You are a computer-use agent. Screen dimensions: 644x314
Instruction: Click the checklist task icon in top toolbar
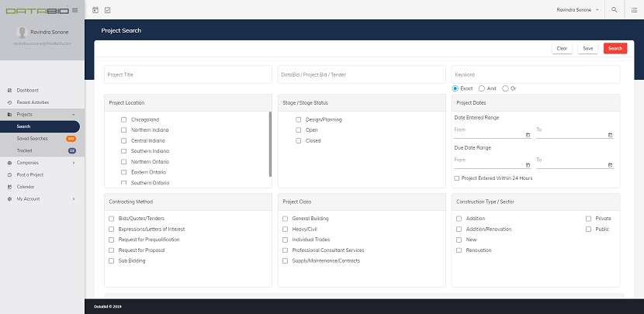(108, 10)
